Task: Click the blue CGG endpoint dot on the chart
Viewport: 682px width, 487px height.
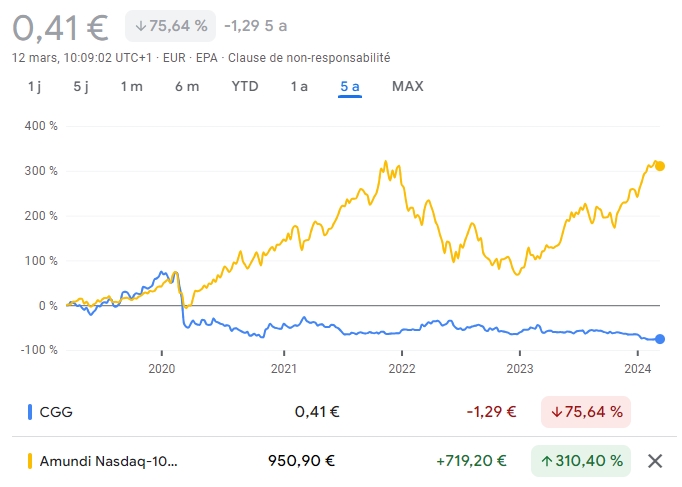Action: [659, 339]
